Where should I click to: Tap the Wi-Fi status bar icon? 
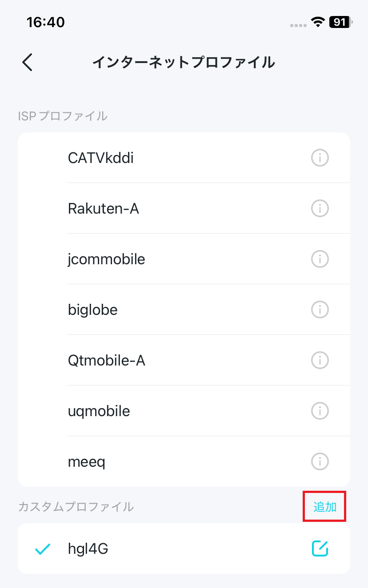[x=318, y=22]
